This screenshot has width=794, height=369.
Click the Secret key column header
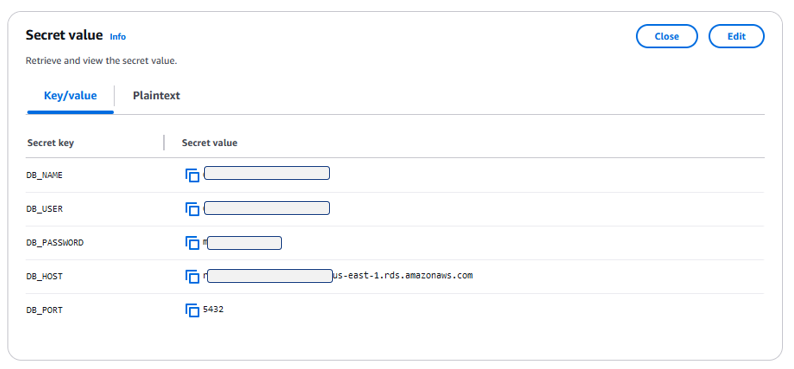pyautogui.click(x=51, y=143)
